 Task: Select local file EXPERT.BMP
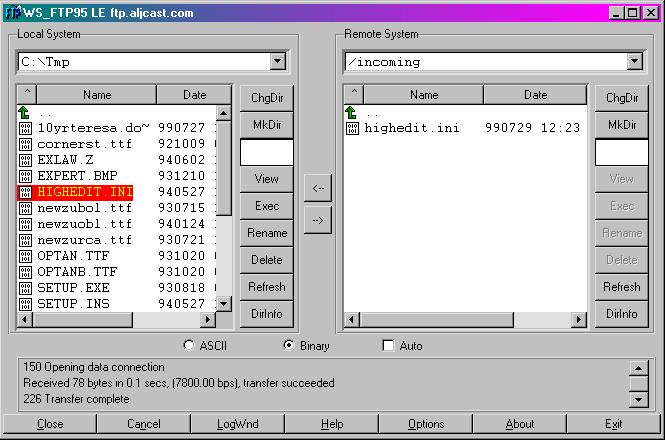coord(78,176)
